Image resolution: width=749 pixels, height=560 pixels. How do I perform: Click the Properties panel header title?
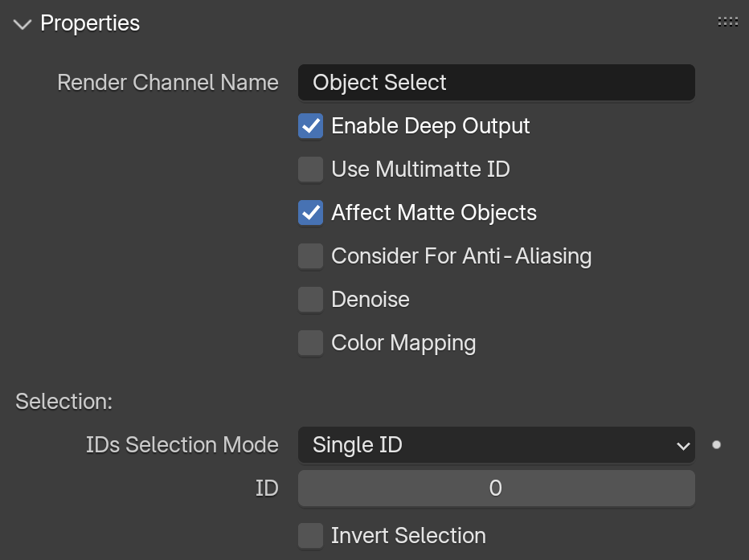(x=90, y=23)
